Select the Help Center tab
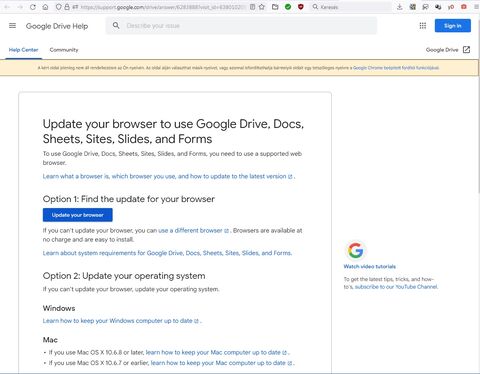This screenshot has height=374, width=480. [23, 50]
